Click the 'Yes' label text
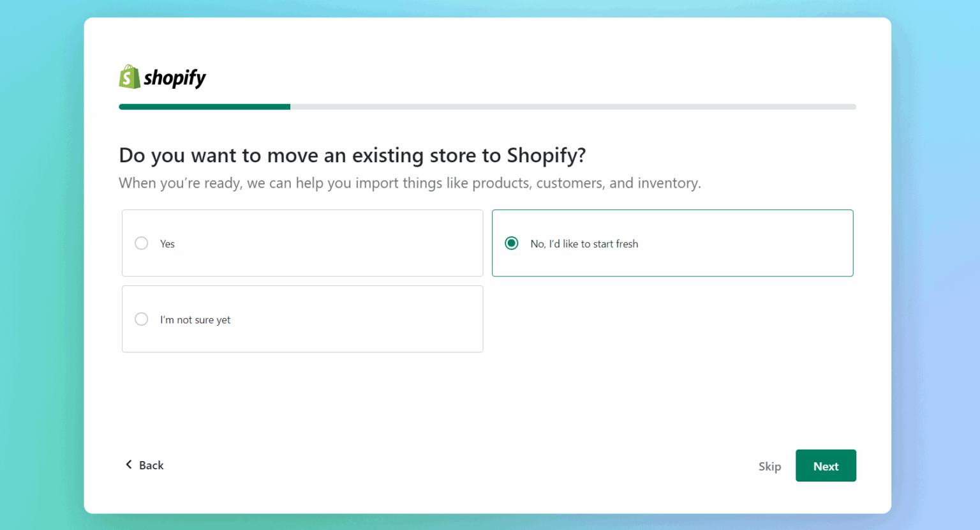This screenshot has height=530, width=980. (167, 243)
